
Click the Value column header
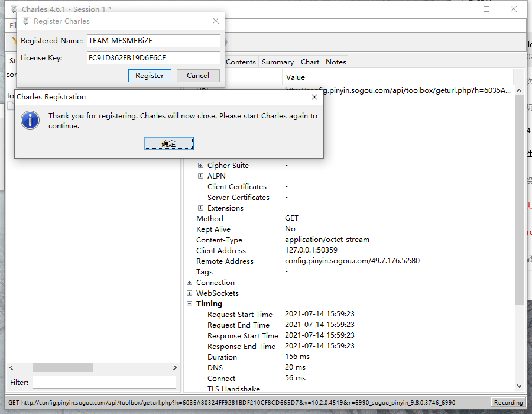pyautogui.click(x=398, y=77)
